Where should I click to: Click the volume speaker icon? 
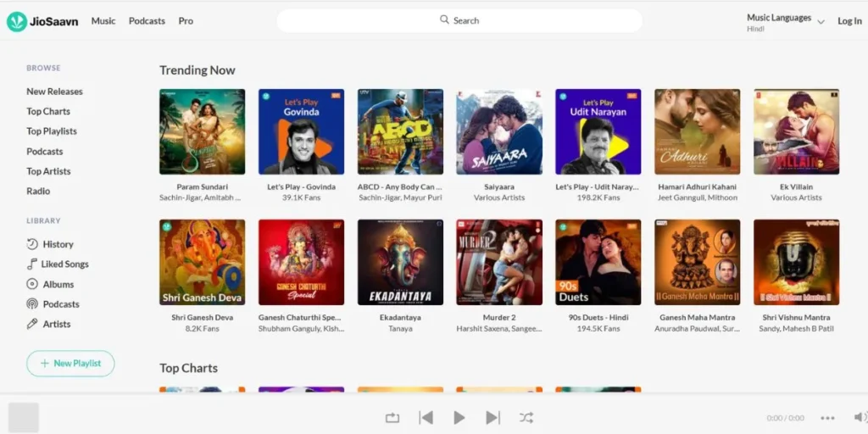[x=860, y=417]
